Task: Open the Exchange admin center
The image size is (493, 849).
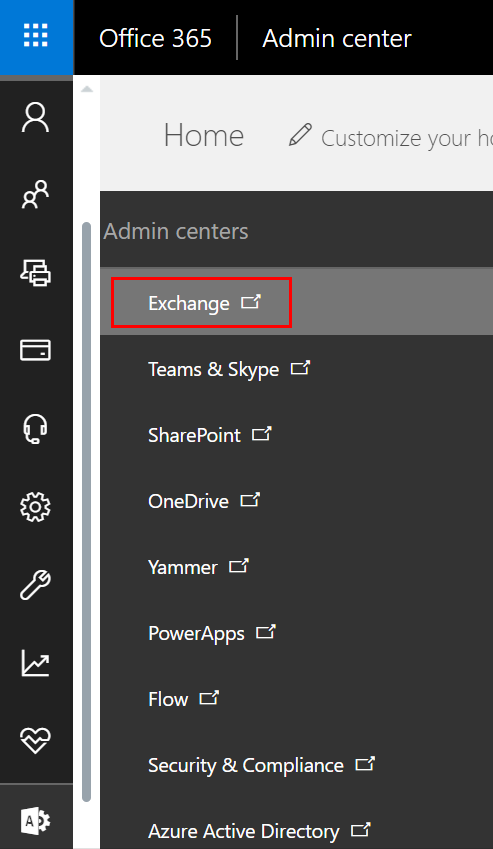Action: pos(297,302)
